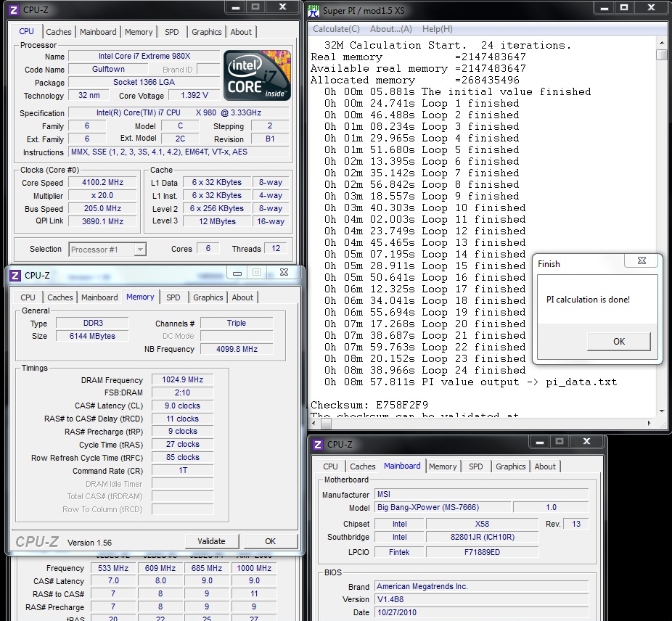Click the Channels value 'Triple'

[x=237, y=323]
